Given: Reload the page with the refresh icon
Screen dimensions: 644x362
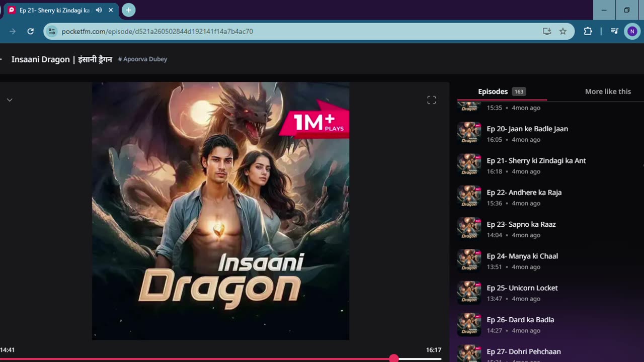Looking at the screenshot, I should tap(30, 31).
